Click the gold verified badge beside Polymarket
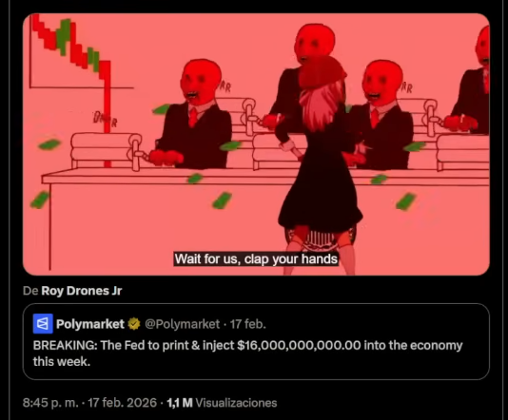The width and height of the screenshot is (508, 420). coord(134,324)
